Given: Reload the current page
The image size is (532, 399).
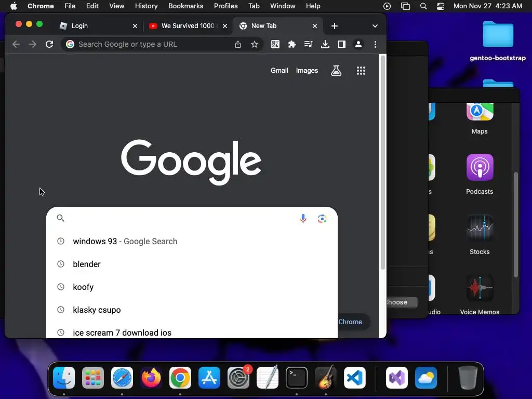Looking at the screenshot, I should [x=49, y=44].
